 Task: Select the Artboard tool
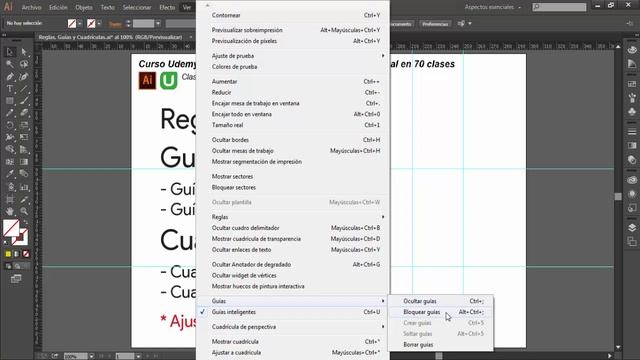(10, 199)
